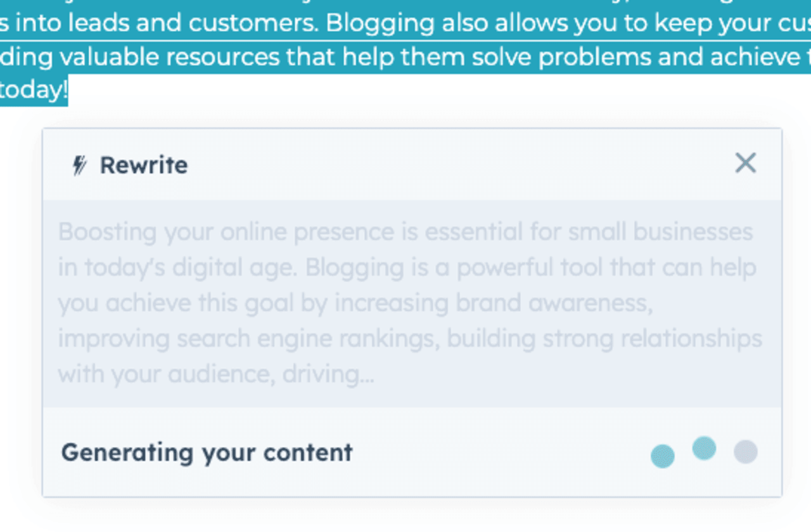Click the first teal loading dot

pos(663,455)
